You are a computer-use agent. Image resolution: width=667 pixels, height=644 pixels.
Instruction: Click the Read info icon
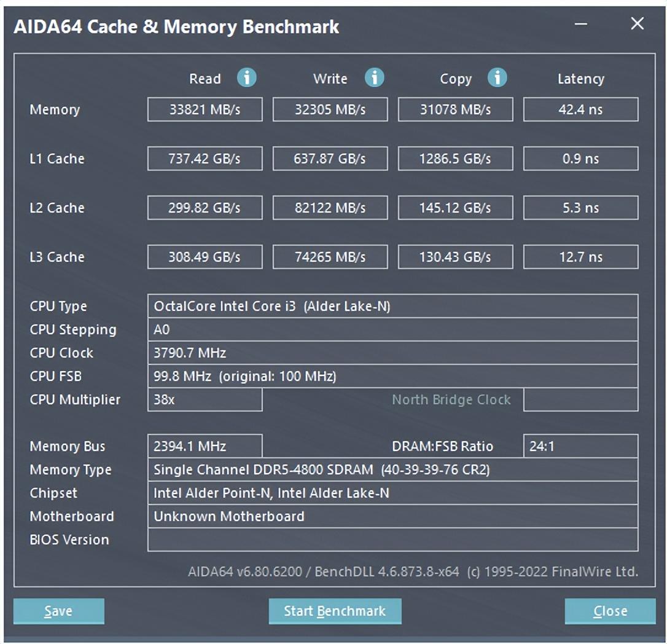click(x=247, y=78)
